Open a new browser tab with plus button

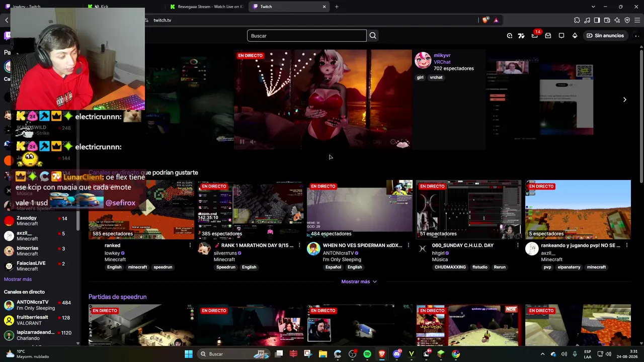tap(337, 7)
